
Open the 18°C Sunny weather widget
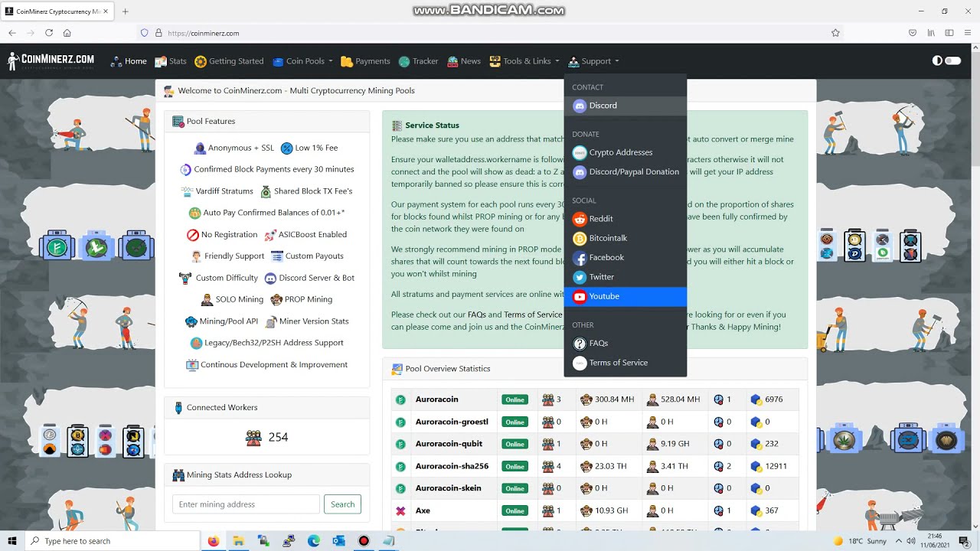[860, 541]
